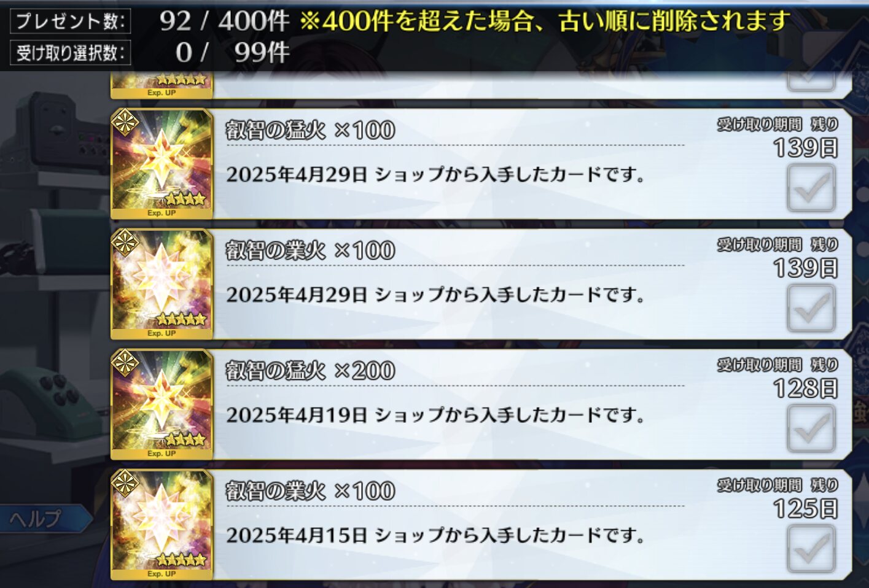Tap the 叡智の業火 ×100 card dated April 15
Image resolution: width=869 pixels, height=588 pixels.
coord(162,525)
